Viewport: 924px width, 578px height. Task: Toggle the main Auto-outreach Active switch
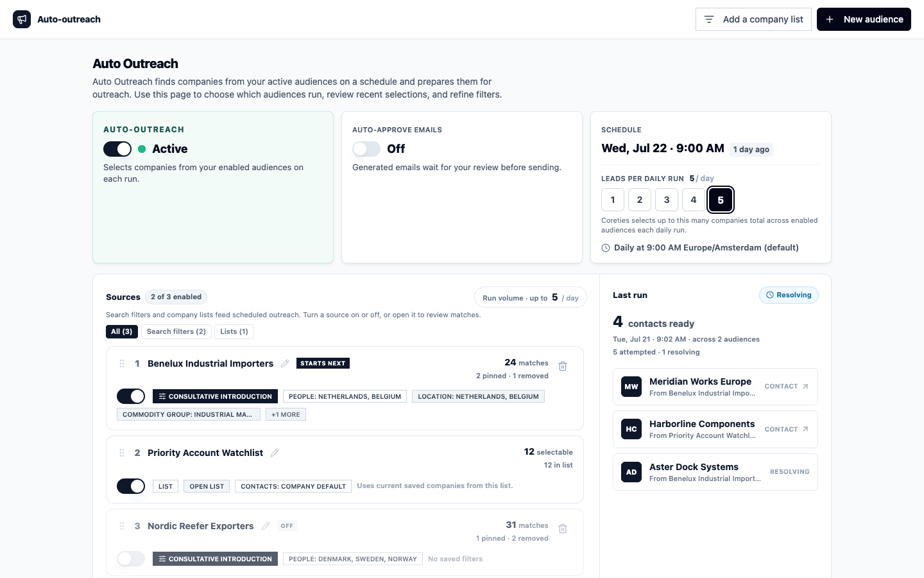point(117,149)
